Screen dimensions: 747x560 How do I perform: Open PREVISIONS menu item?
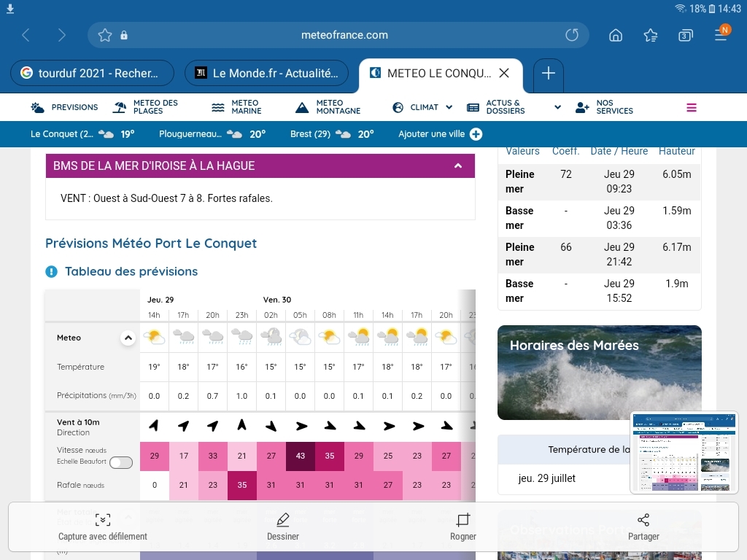coord(64,107)
